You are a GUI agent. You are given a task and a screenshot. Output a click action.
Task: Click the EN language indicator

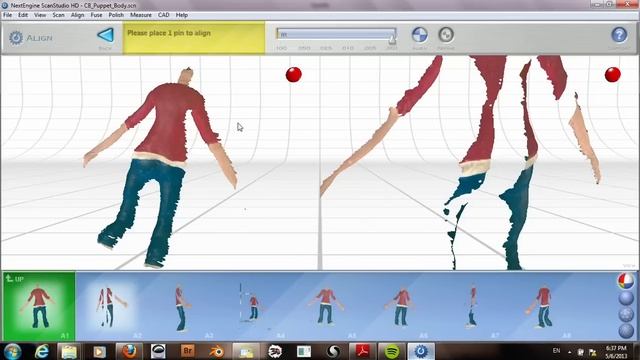(x=556, y=351)
